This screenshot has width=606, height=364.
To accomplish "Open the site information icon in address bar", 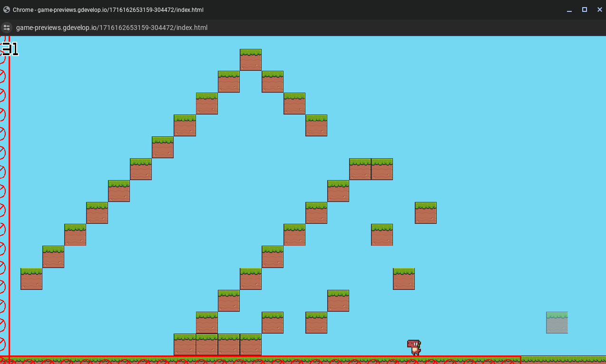I will click(6, 28).
